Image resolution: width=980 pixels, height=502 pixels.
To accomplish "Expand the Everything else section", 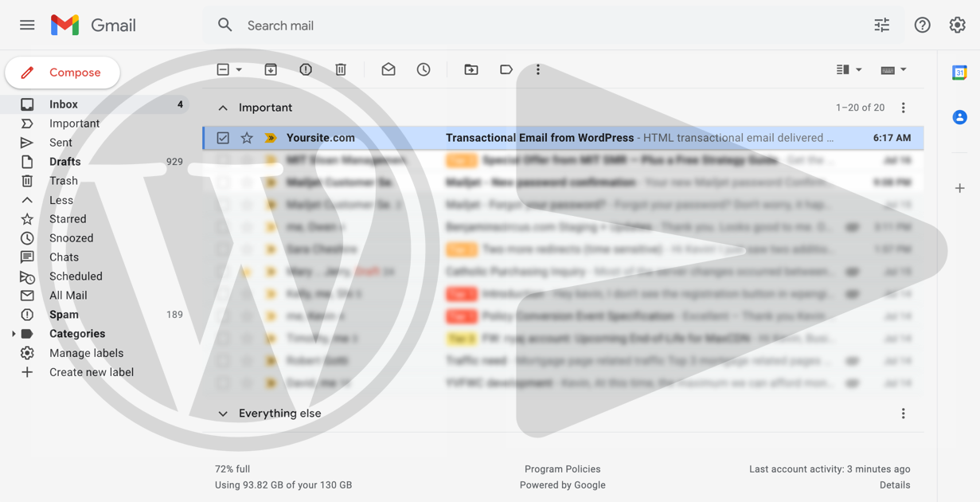I will pyautogui.click(x=223, y=413).
